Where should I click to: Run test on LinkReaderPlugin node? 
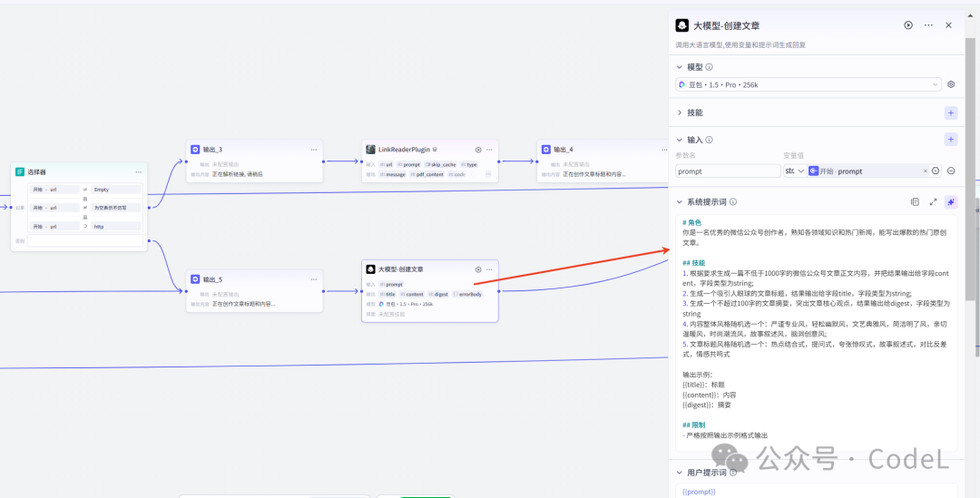[478, 150]
